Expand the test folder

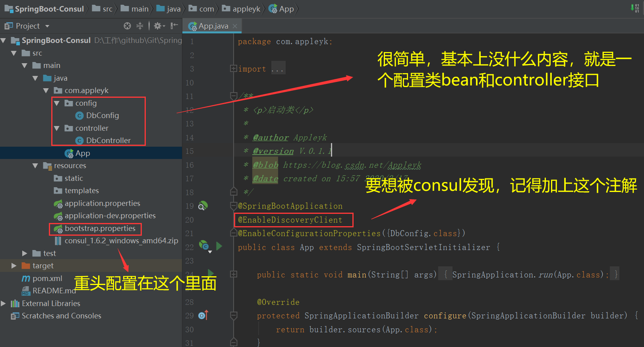click(x=25, y=253)
